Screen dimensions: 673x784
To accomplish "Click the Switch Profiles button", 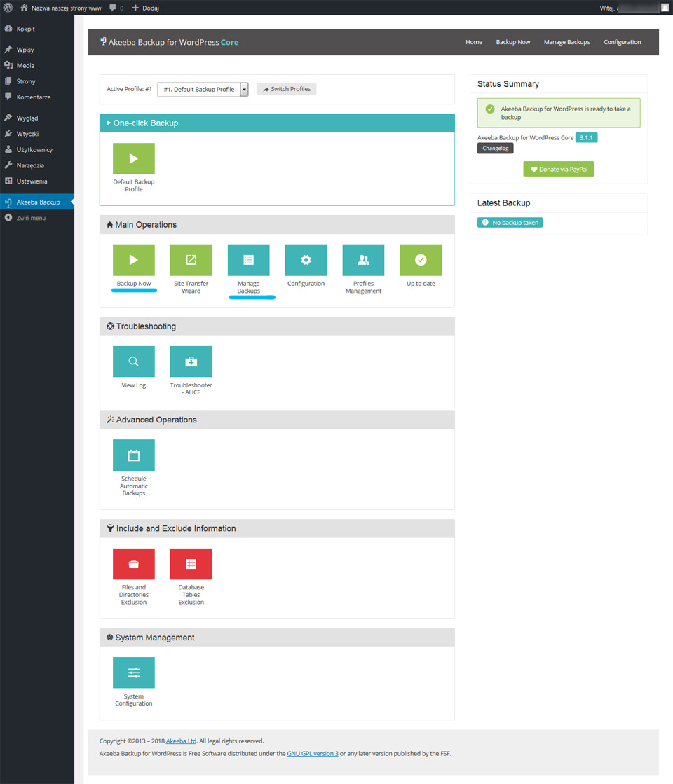I will tap(286, 89).
